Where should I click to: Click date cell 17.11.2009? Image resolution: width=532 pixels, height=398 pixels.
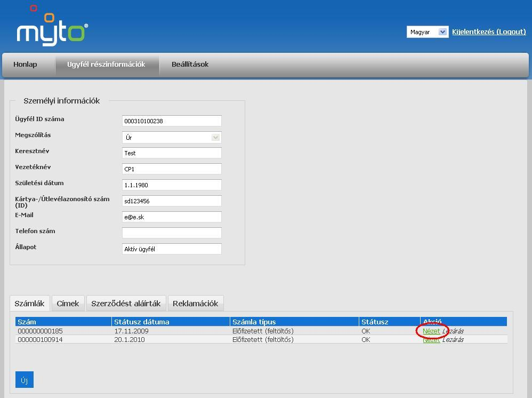coord(131,331)
